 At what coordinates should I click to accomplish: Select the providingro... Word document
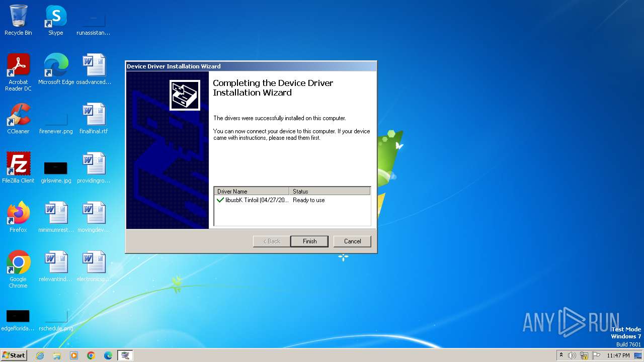(94, 167)
